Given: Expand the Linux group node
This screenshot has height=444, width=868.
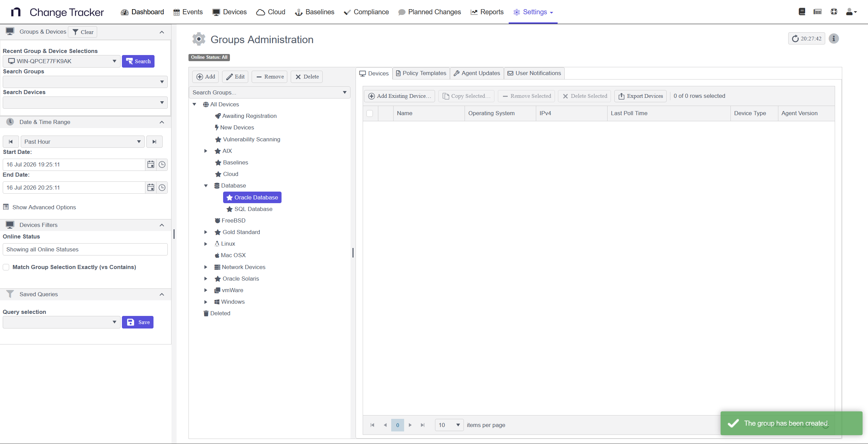Looking at the screenshot, I should (205, 244).
